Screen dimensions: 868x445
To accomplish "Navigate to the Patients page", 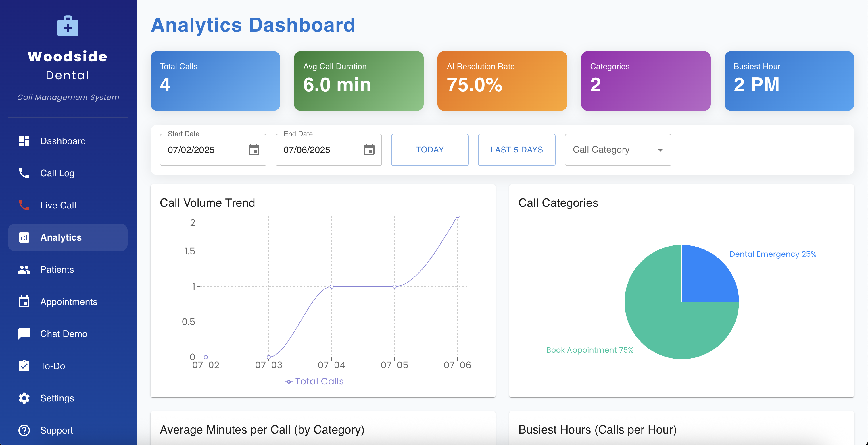I will pos(68,270).
